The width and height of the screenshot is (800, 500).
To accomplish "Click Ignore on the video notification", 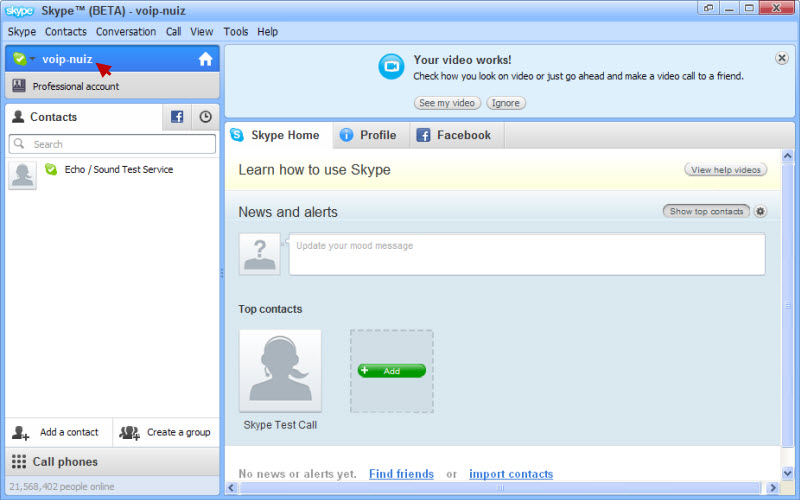I will click(x=506, y=103).
